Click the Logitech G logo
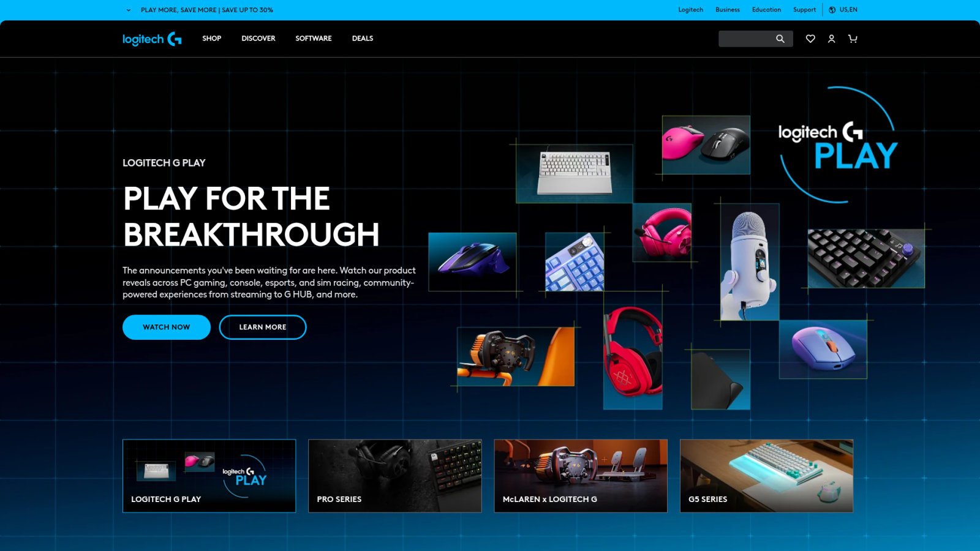Screen dimensions: 980x551 (x=152, y=39)
